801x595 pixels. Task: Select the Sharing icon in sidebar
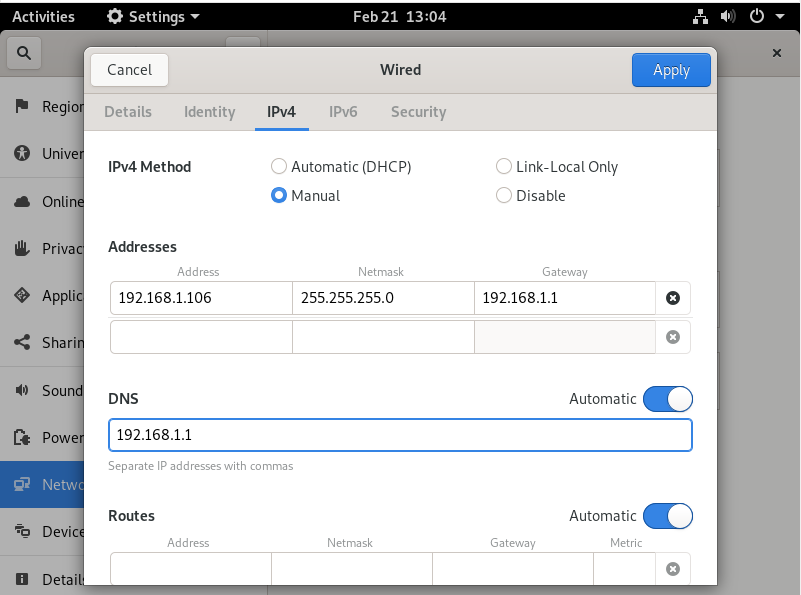(x=22, y=342)
